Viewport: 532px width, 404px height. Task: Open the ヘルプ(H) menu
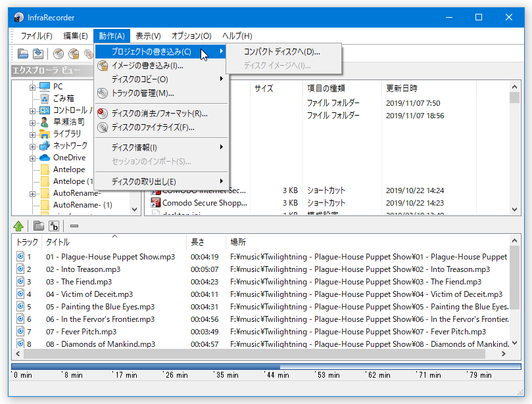237,35
